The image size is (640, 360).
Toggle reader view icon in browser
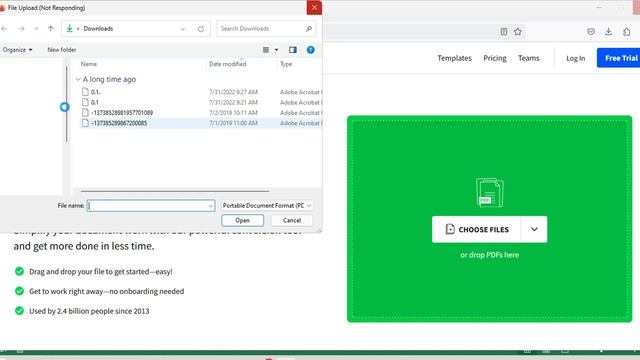(504, 31)
